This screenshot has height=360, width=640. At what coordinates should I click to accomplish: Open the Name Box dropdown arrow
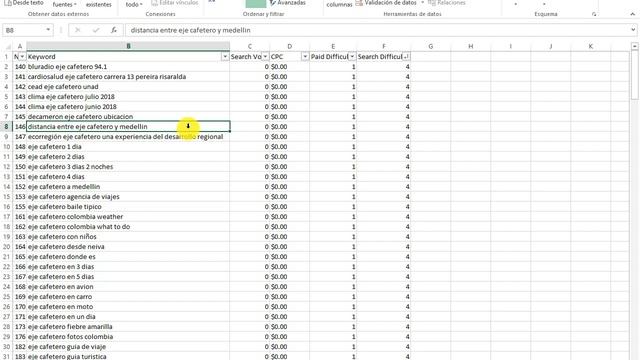point(48,30)
